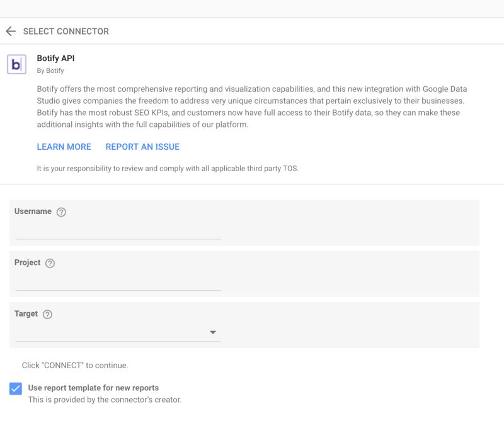Click REPORT AN ISSUE
The image size is (504, 428).
143,147
